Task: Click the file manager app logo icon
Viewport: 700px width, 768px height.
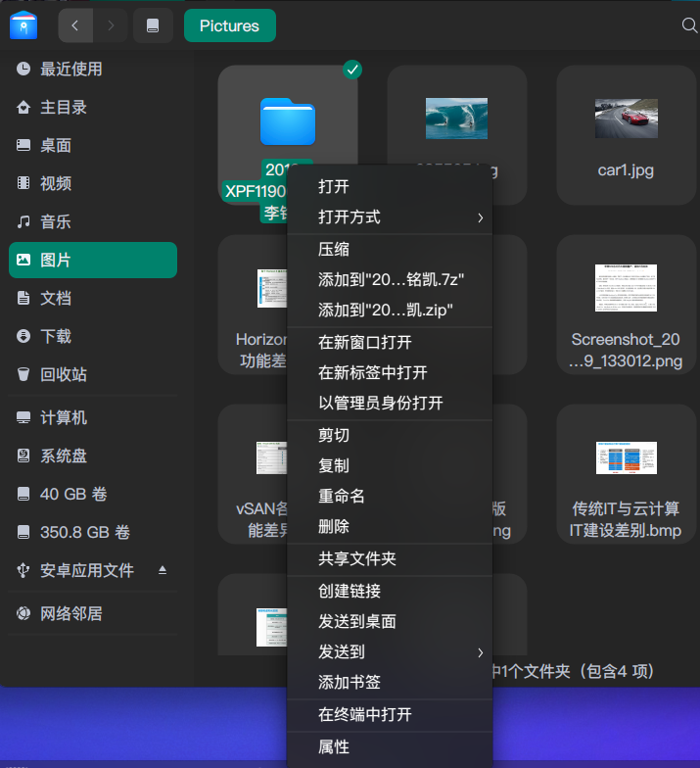Action: [23, 25]
